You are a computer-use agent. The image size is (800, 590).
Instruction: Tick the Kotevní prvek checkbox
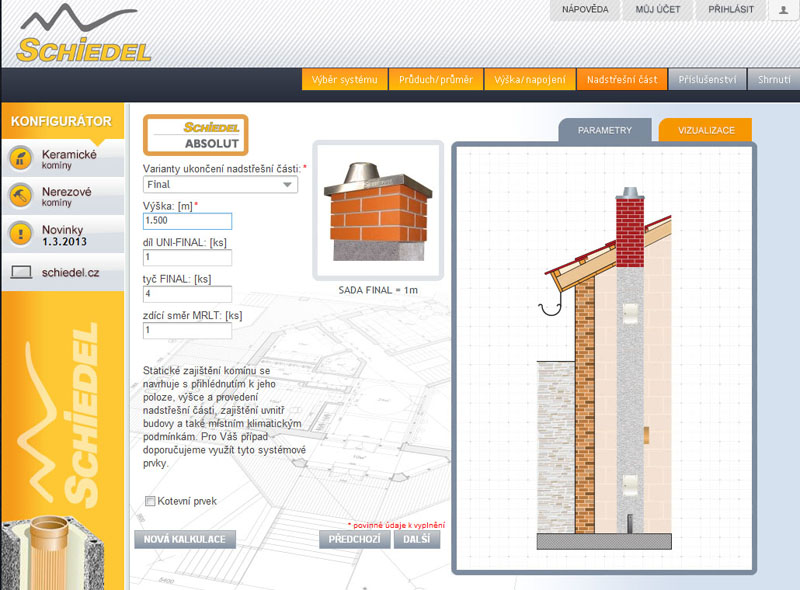[150, 501]
